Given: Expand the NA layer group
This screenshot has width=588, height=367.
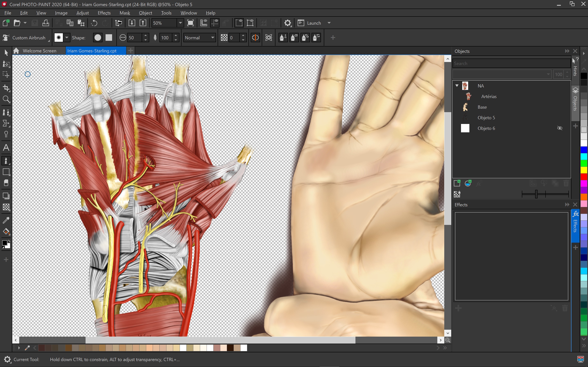Looking at the screenshot, I should 456,85.
